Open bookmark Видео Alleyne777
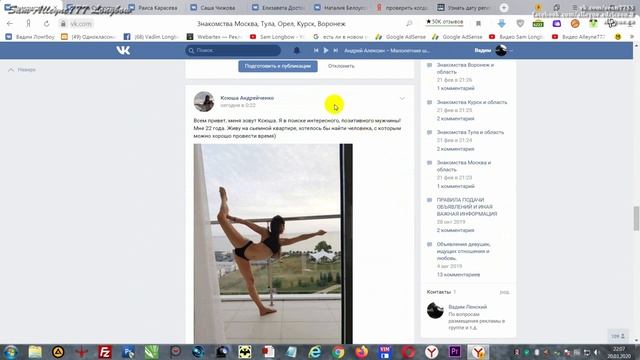Screen dimensions: 640x360 pos(579,37)
